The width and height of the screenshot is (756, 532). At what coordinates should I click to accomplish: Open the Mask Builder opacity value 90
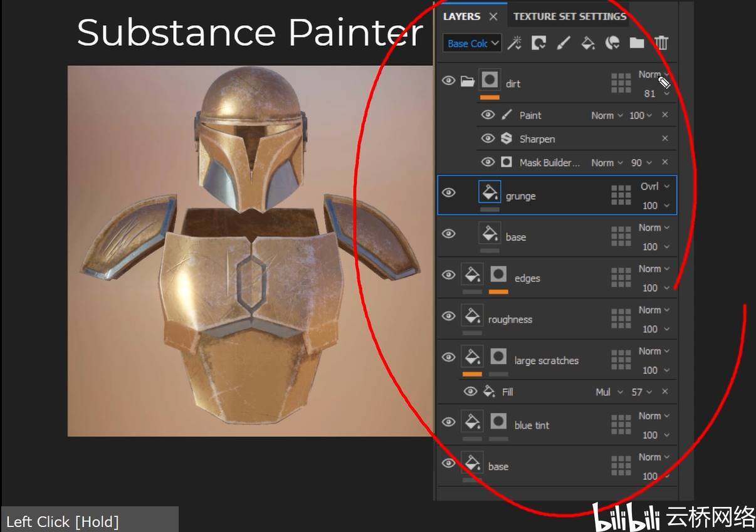(x=641, y=163)
